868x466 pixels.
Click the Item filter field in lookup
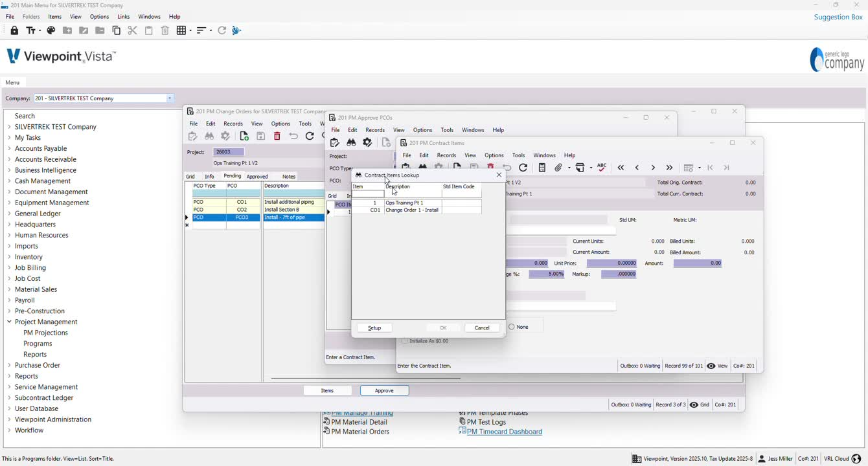click(x=368, y=194)
